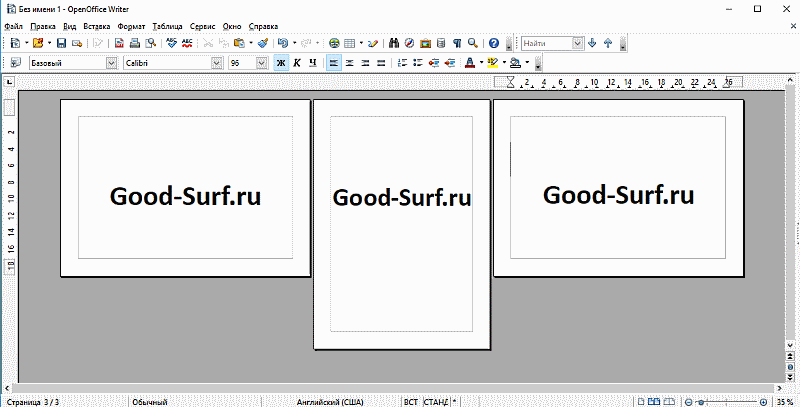Increase paragraph indent

click(x=450, y=63)
